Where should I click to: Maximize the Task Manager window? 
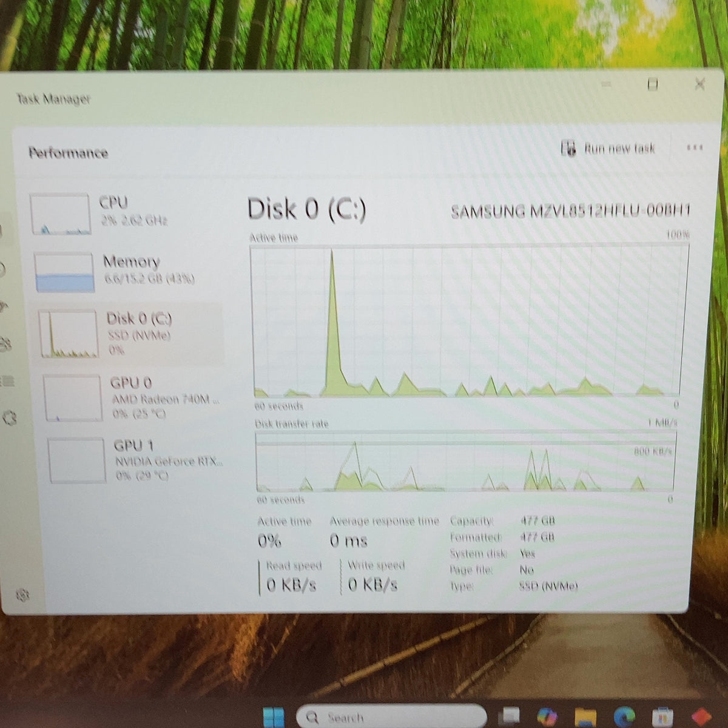point(653,84)
